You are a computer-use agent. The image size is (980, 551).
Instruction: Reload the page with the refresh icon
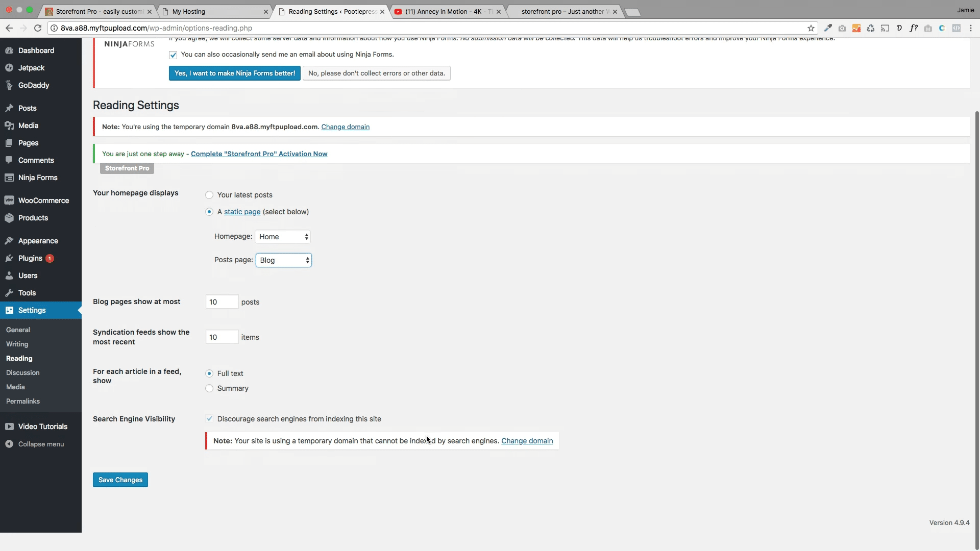click(38, 28)
